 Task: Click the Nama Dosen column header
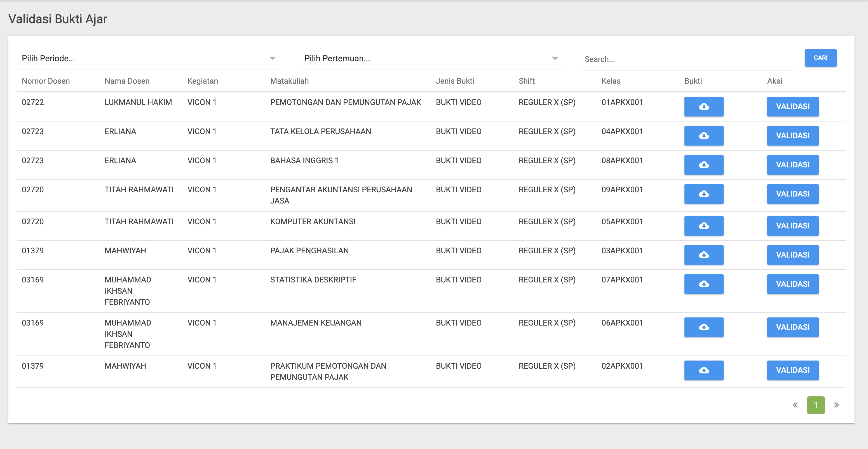[x=127, y=81]
